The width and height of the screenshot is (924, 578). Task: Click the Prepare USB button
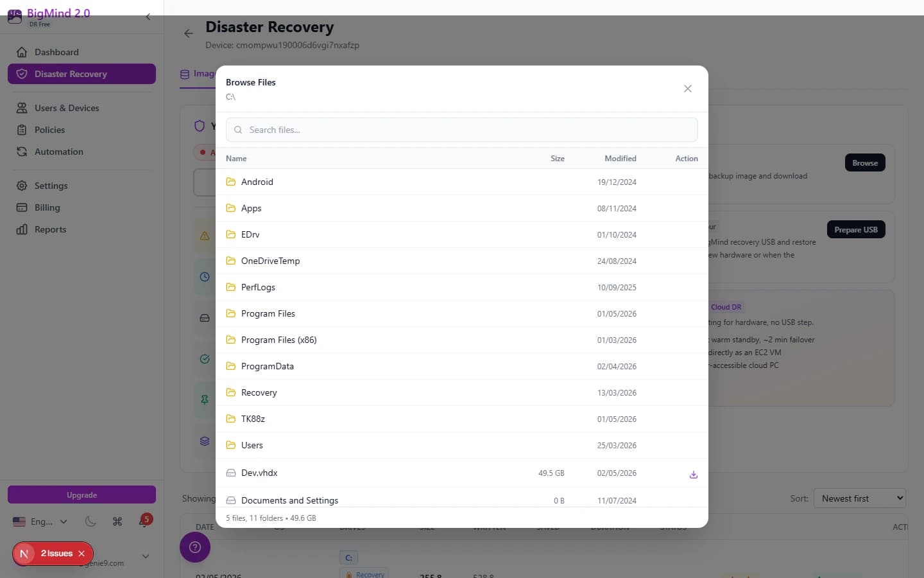[856, 230]
